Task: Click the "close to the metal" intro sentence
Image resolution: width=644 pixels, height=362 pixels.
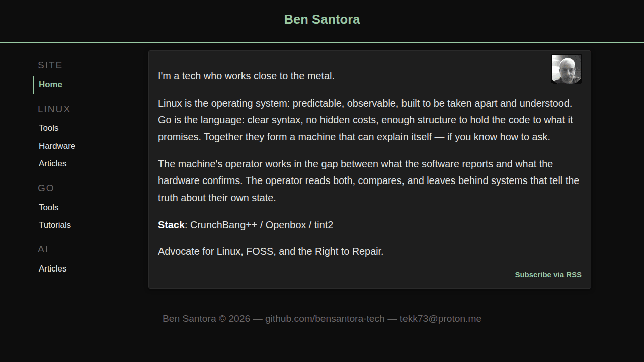Action: tap(246, 76)
